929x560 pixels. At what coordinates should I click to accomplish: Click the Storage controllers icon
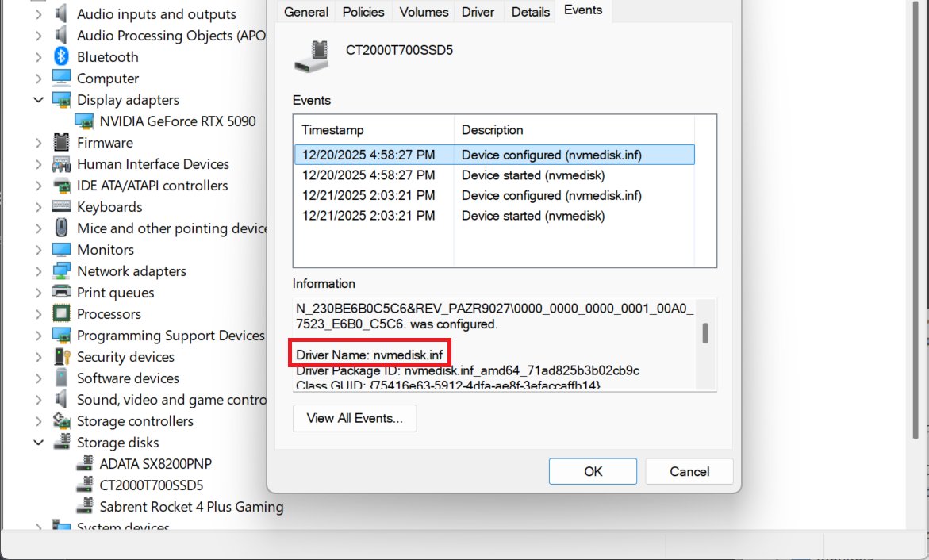point(61,420)
